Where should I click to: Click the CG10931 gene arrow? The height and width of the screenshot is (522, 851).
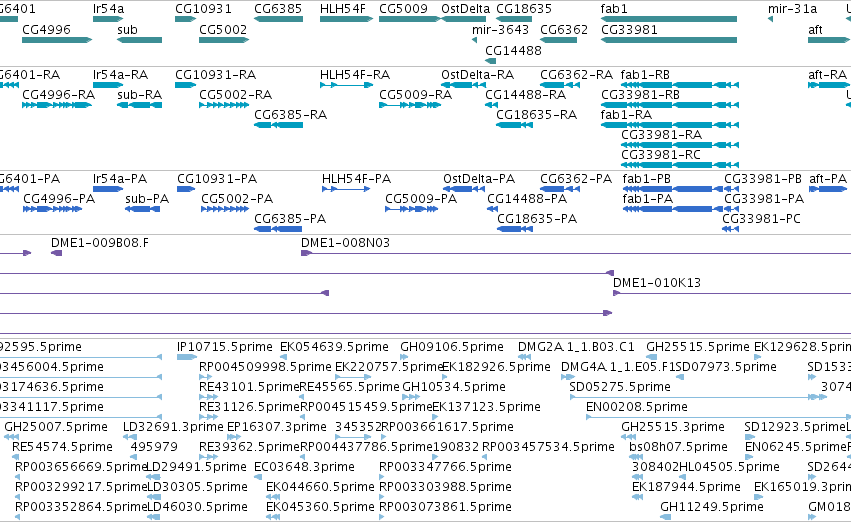point(186,19)
